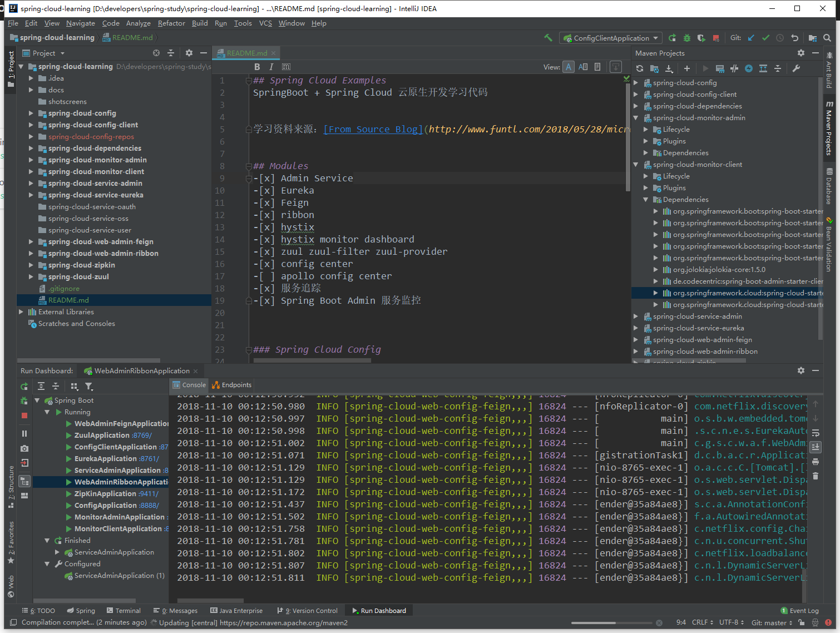840x633 pixels.
Task: Click the From Source Blog link text
Action: tap(373, 129)
